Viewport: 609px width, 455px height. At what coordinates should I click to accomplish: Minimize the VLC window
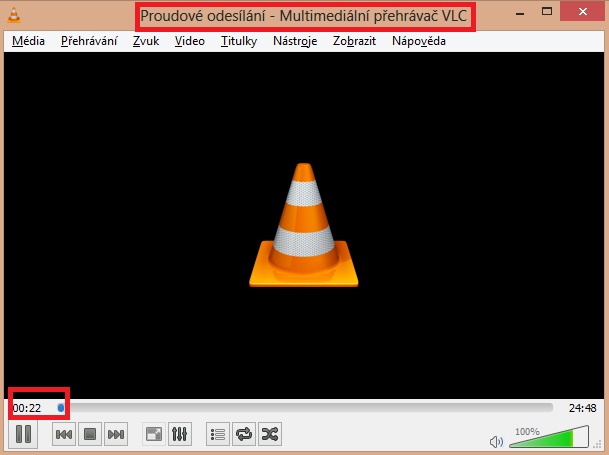(x=520, y=13)
